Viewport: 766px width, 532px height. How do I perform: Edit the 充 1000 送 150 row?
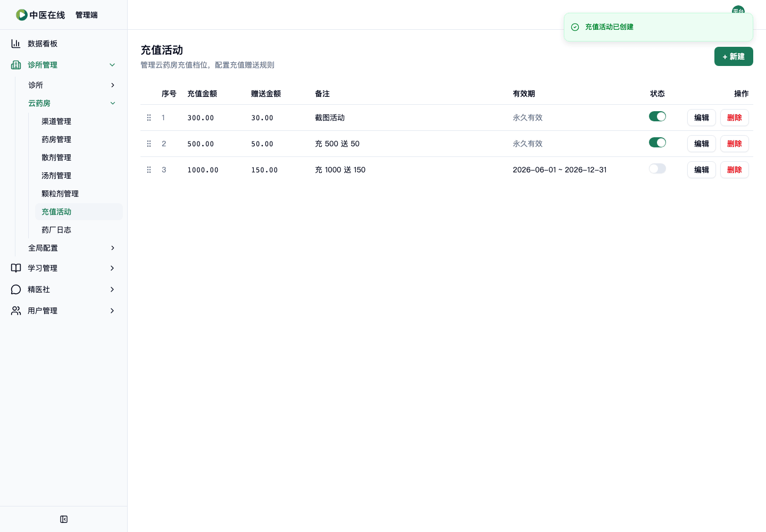pyautogui.click(x=702, y=170)
